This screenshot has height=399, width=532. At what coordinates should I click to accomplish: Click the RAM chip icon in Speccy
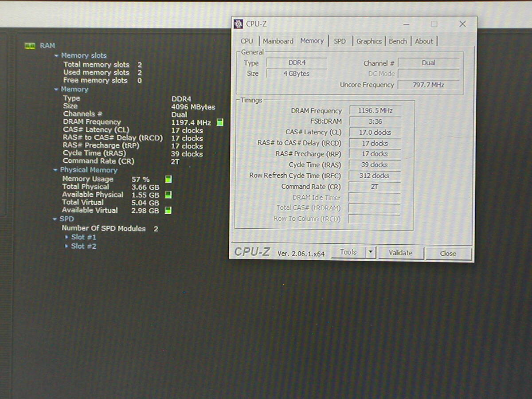tap(30, 46)
